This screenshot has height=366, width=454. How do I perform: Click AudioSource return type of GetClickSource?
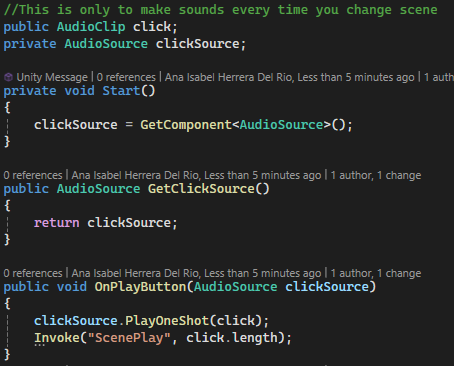[x=98, y=189]
